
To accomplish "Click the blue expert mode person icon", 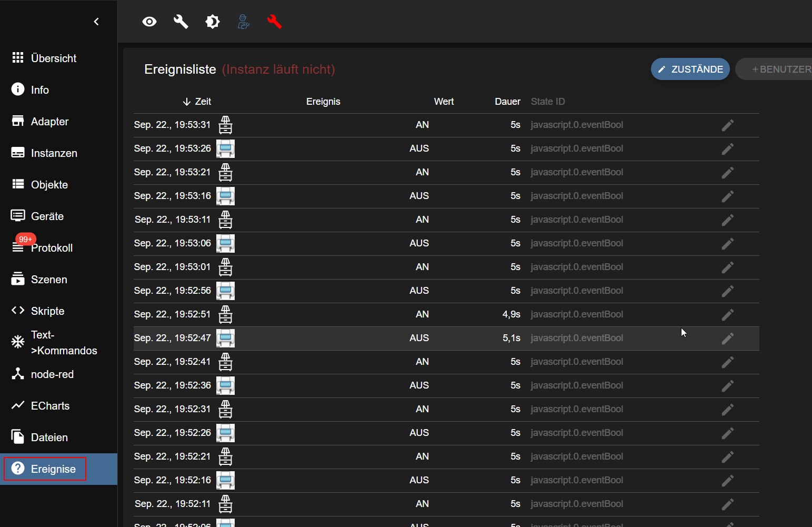I will pos(243,22).
